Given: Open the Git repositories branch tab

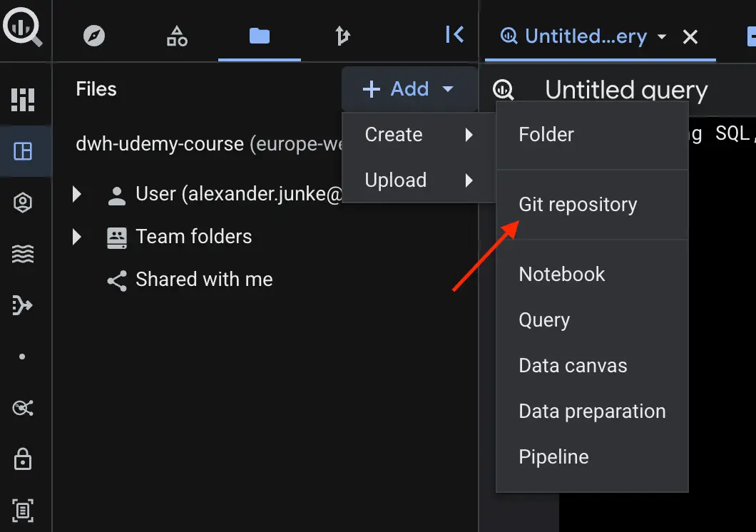Looking at the screenshot, I should pyautogui.click(x=342, y=36).
